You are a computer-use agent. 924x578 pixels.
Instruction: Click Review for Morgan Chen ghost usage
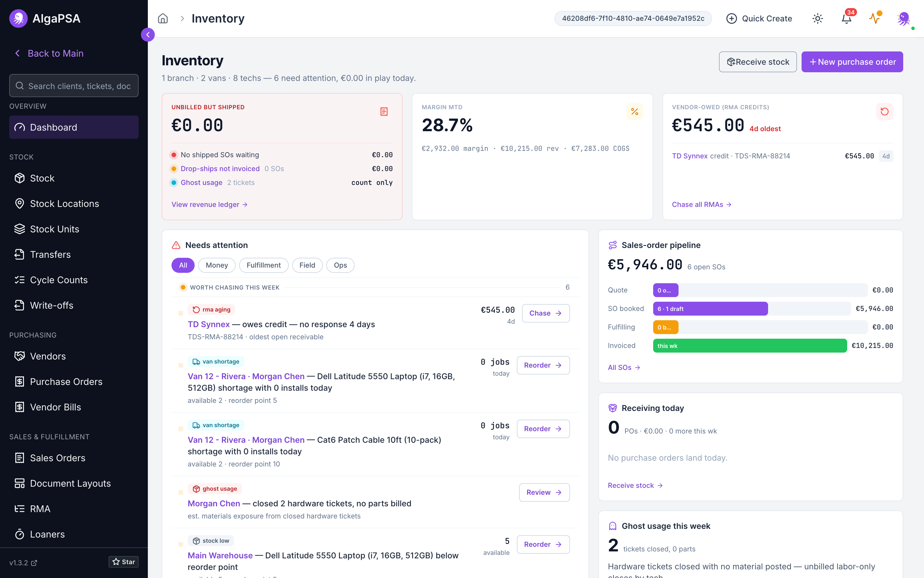click(544, 492)
